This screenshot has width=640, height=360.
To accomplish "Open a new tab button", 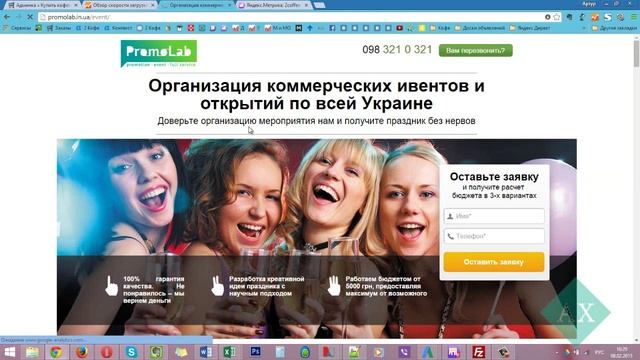I will click(x=320, y=5).
